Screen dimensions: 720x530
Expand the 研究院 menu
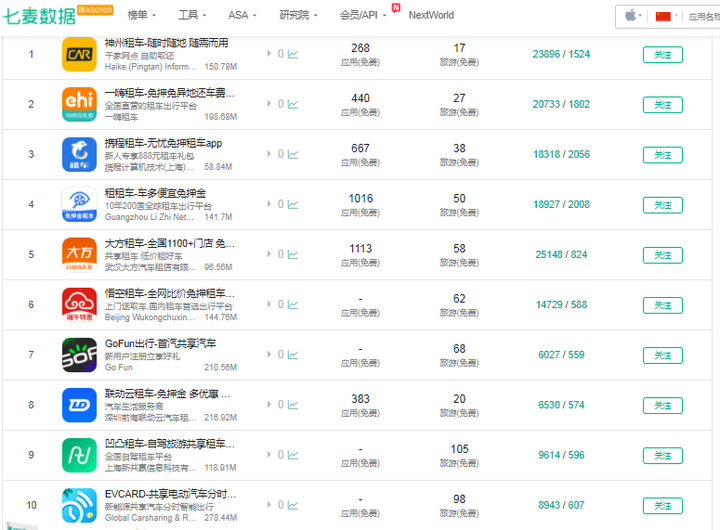298,15
